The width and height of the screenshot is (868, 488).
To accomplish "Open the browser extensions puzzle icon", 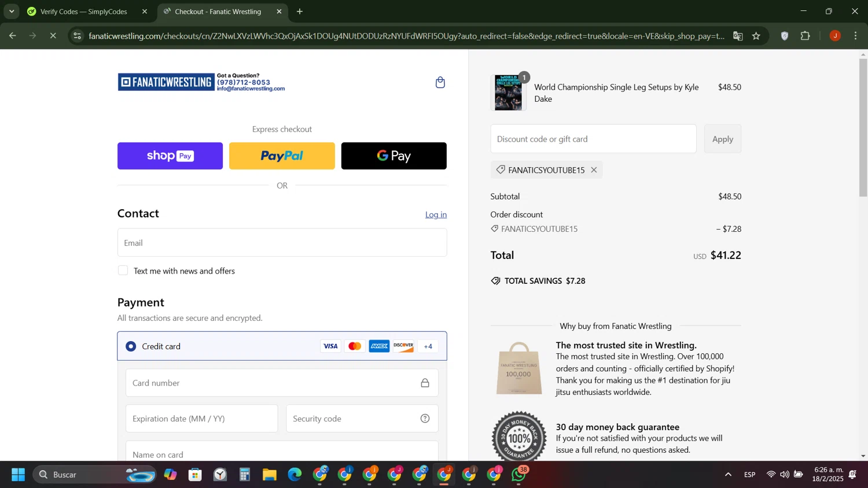I will [806, 36].
